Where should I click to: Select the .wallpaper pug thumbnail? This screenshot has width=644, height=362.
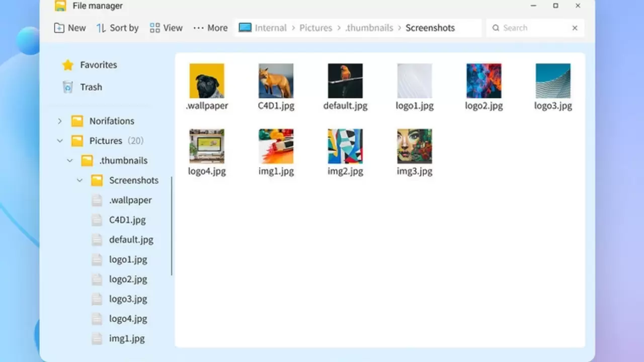(207, 81)
